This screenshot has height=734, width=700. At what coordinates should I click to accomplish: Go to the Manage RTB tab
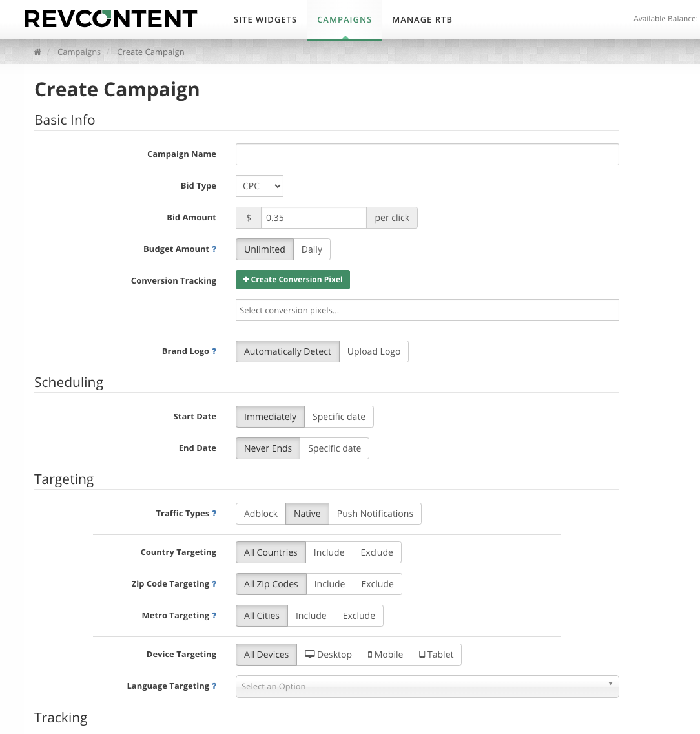tap(422, 19)
